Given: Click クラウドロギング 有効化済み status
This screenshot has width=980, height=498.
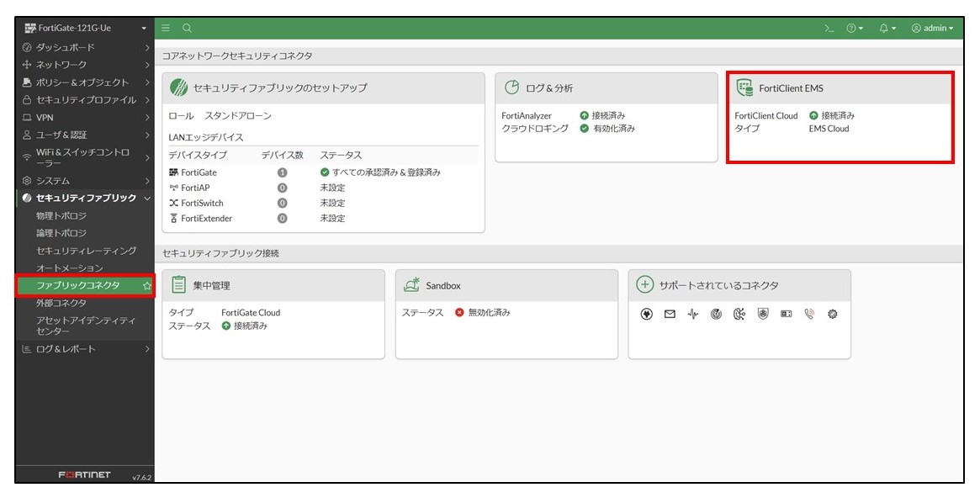Looking at the screenshot, I should [607, 129].
